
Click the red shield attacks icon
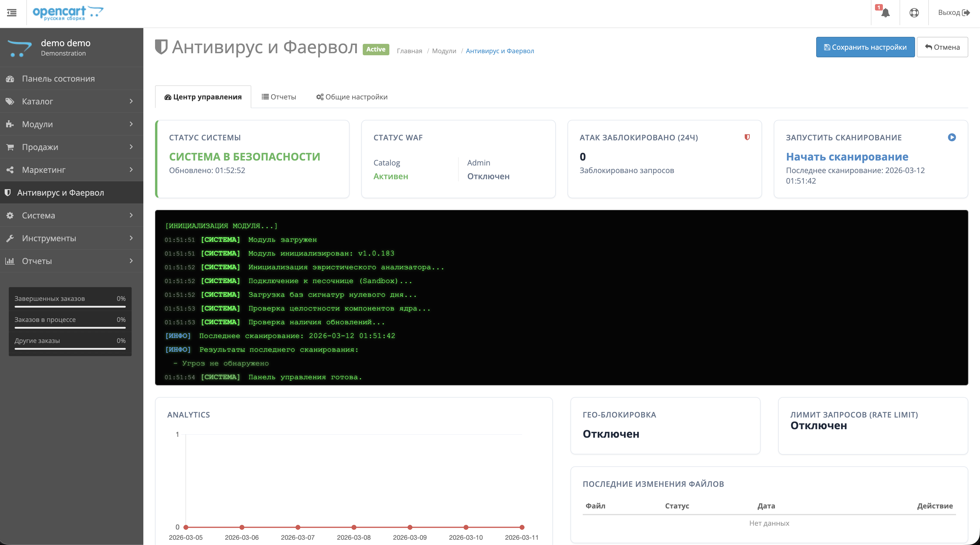click(747, 137)
